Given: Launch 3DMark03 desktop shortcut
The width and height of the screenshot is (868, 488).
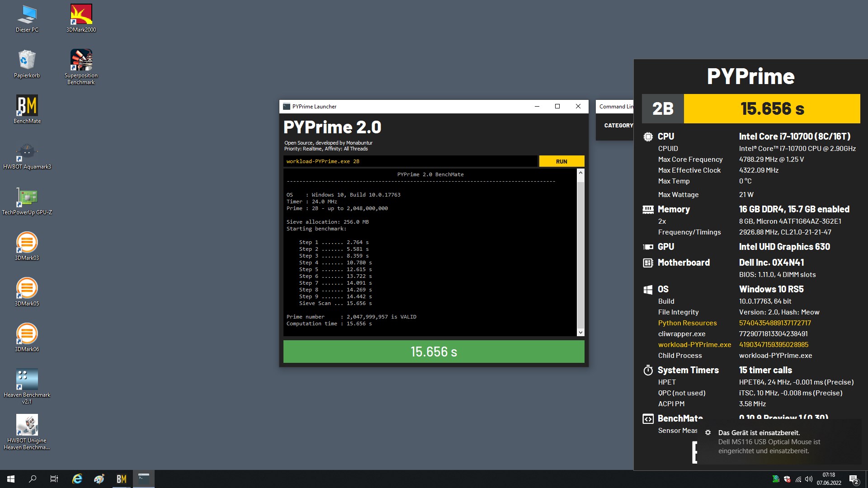Looking at the screenshot, I should pos(27,246).
